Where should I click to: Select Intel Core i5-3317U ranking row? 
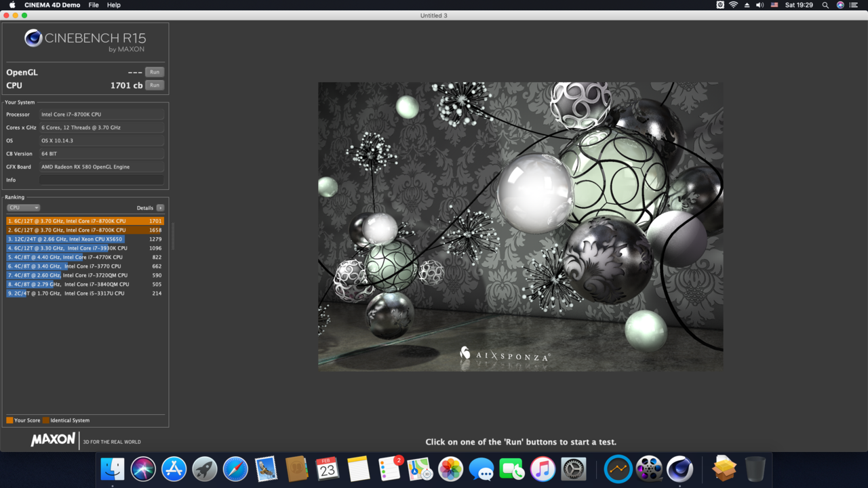[x=85, y=293]
